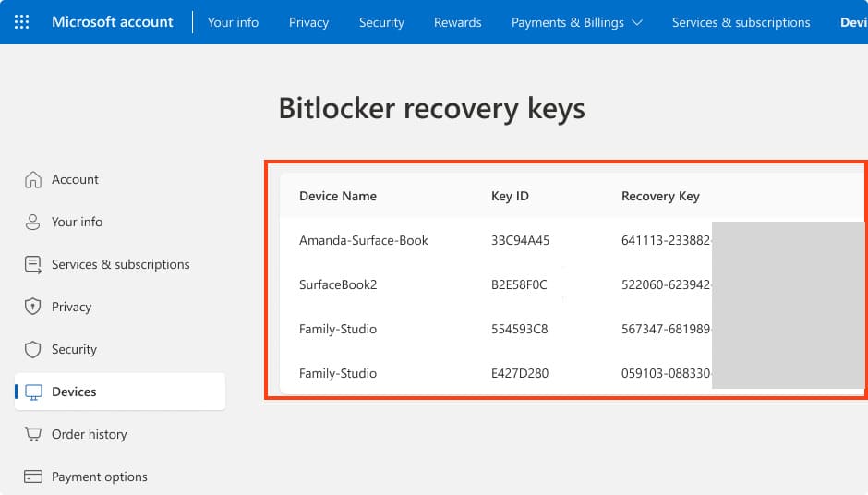Select the SurfaceBook2 device name
The image size is (868, 495).
(338, 284)
